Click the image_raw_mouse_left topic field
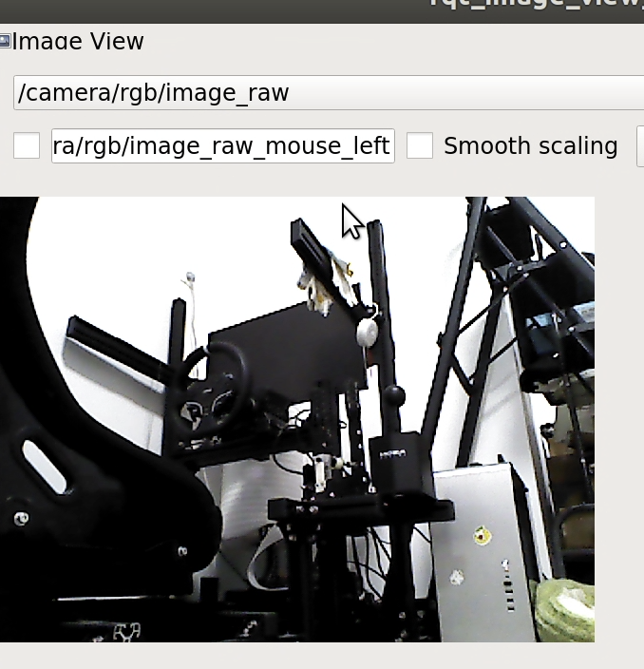This screenshot has height=669, width=644. click(222, 145)
